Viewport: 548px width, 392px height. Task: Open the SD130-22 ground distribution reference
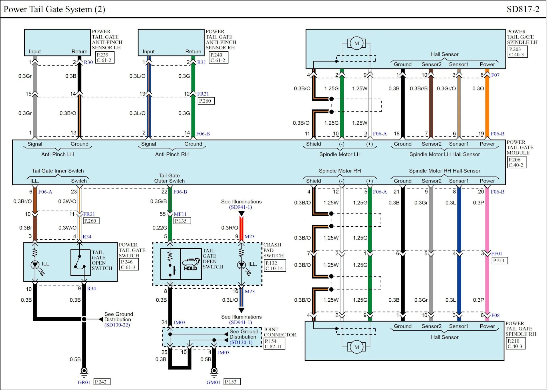[x=117, y=325]
